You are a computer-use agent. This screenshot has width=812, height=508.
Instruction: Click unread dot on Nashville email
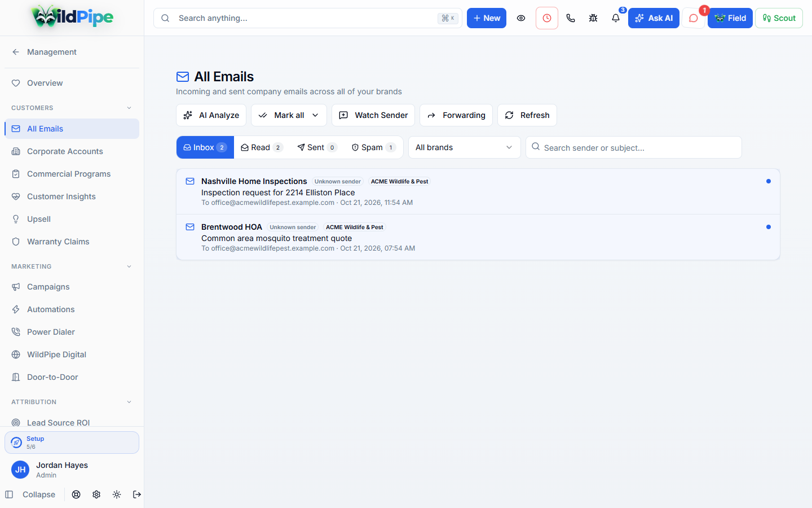click(769, 181)
